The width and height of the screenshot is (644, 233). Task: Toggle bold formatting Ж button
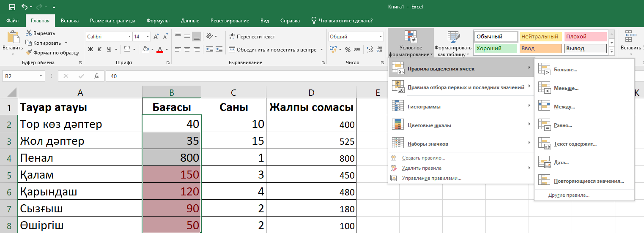point(90,49)
